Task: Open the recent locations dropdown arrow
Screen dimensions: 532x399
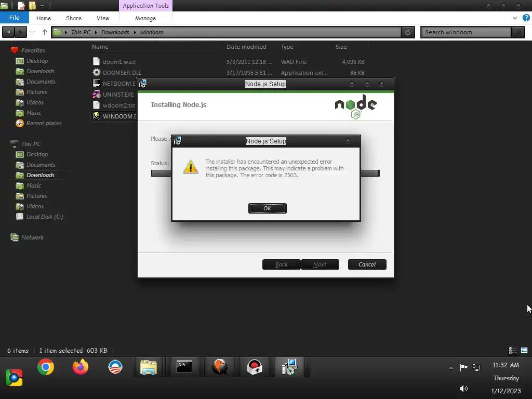Action: 33,32
